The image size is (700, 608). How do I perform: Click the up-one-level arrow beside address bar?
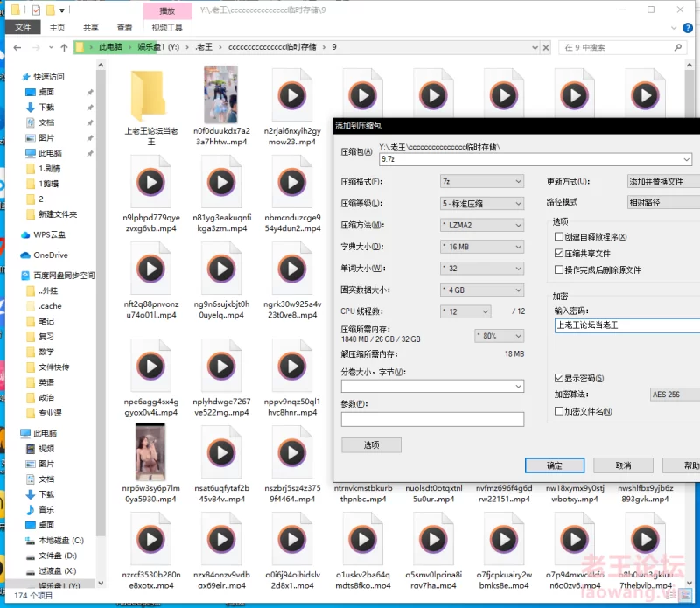pos(63,47)
